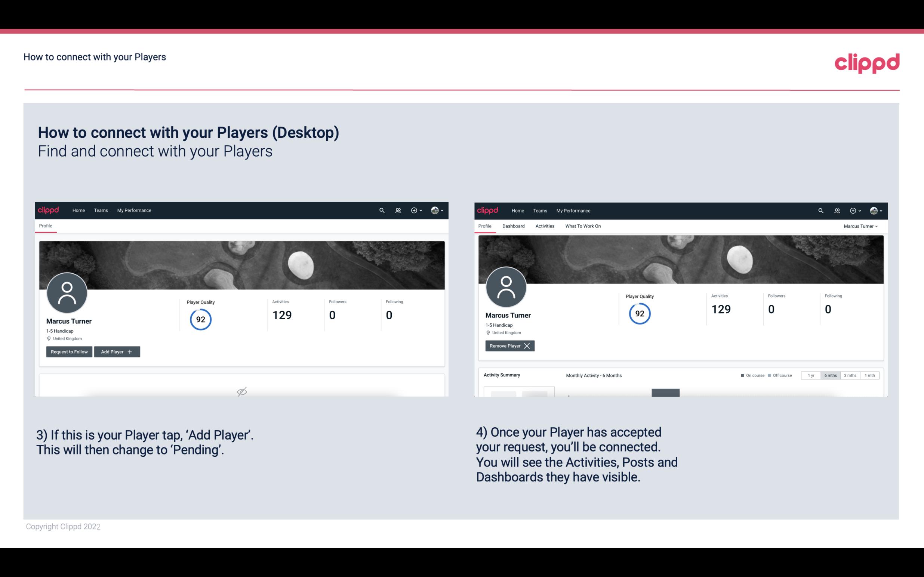
Task: Click the user/profile icon in left navbar
Action: pyautogui.click(x=397, y=211)
